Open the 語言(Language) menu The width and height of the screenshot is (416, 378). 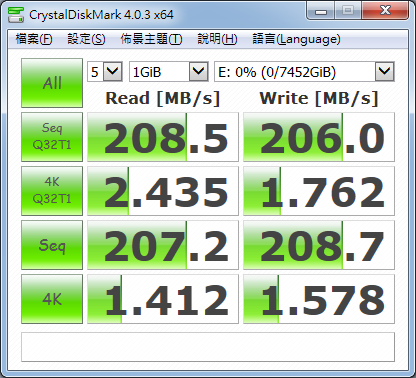pos(296,39)
